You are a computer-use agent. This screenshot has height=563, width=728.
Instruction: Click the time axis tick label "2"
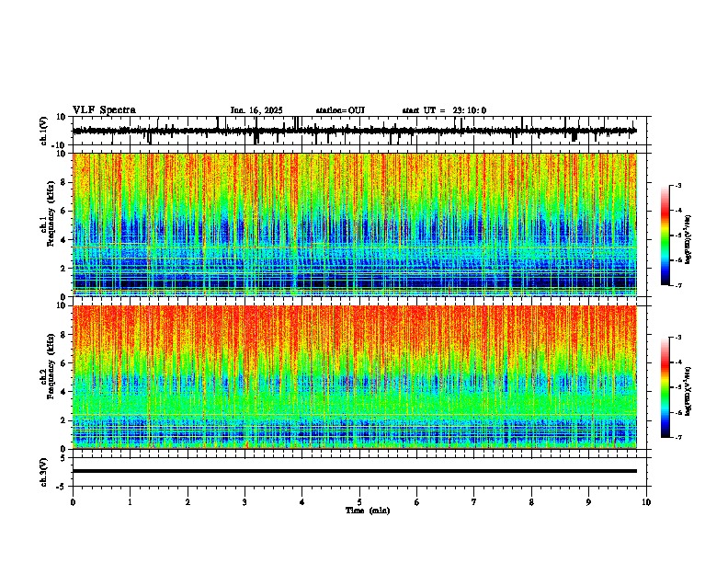tap(188, 502)
